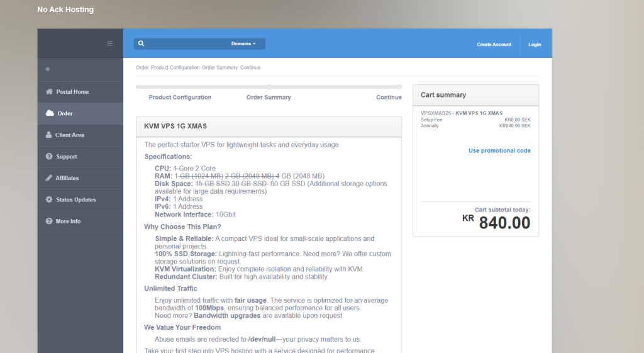The width and height of the screenshot is (644, 353).
Task: Click the end marker on progress bar
Action: (399, 87)
